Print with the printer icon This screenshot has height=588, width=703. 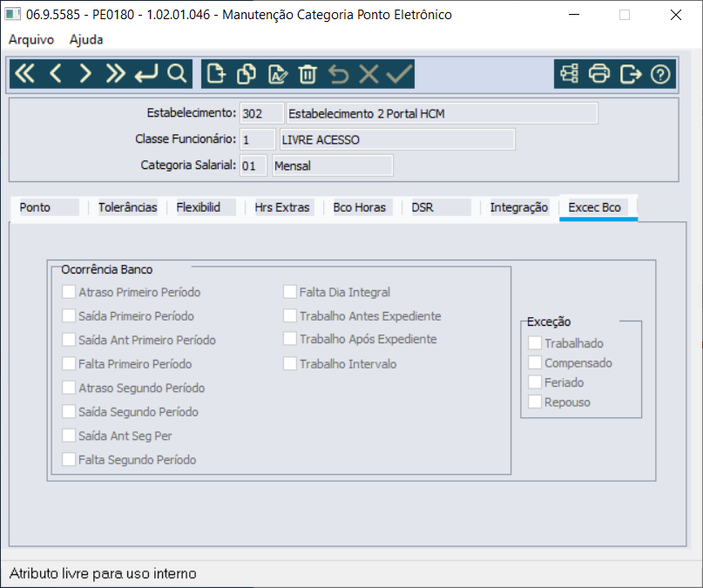(x=599, y=73)
